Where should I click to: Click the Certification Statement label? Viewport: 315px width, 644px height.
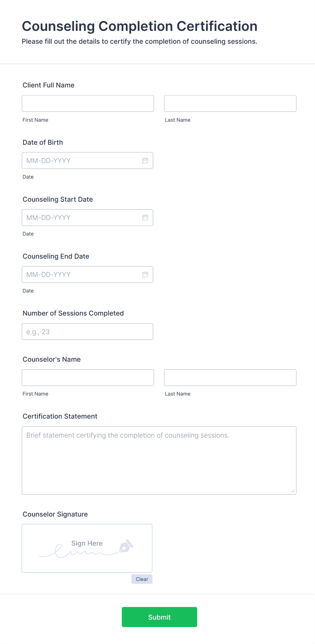click(x=60, y=416)
